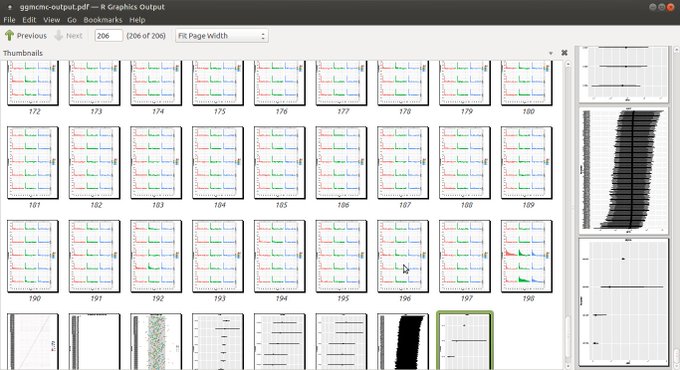Select page thumbnail 185
The image size is (680, 370).
click(280, 163)
